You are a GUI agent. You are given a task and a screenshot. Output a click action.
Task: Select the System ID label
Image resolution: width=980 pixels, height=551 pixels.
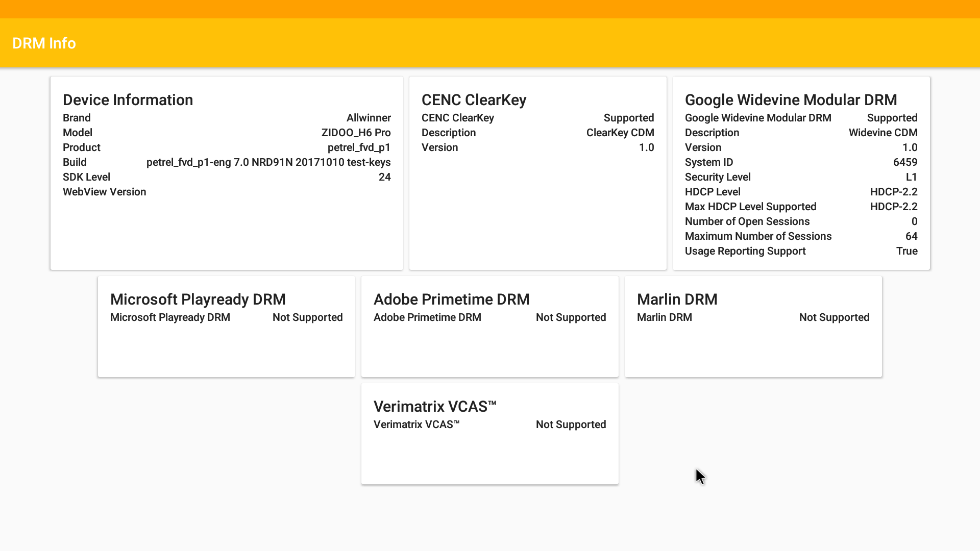pos(709,162)
